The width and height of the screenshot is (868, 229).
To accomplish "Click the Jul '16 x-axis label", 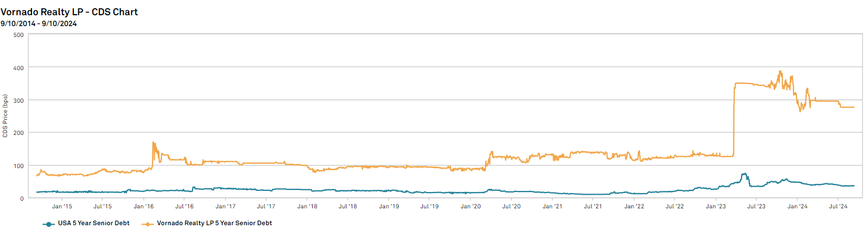I will (185, 206).
